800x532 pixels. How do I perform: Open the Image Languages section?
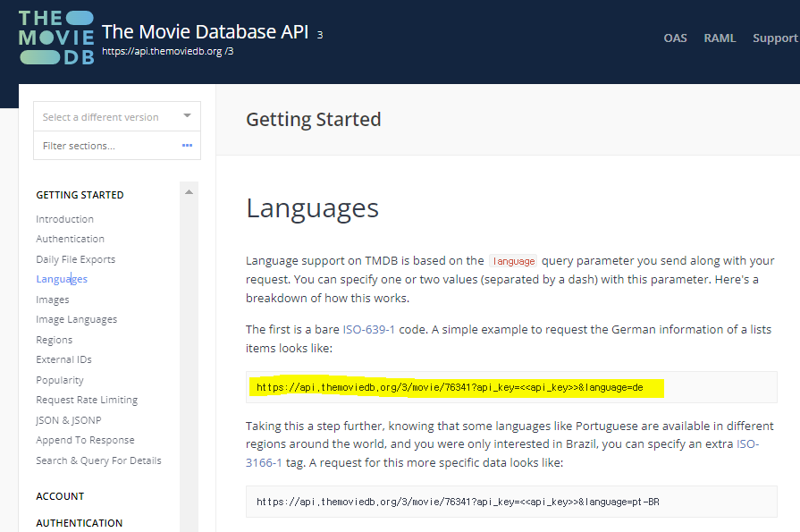point(77,319)
